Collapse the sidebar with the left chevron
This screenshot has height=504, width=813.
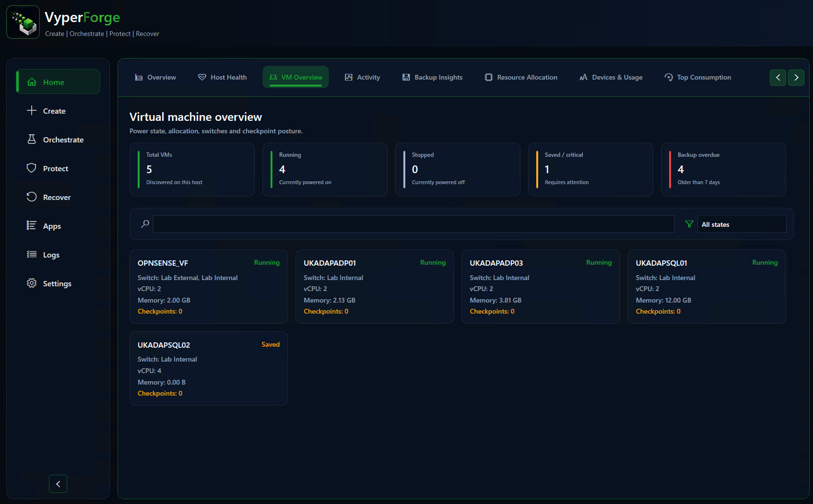click(58, 484)
